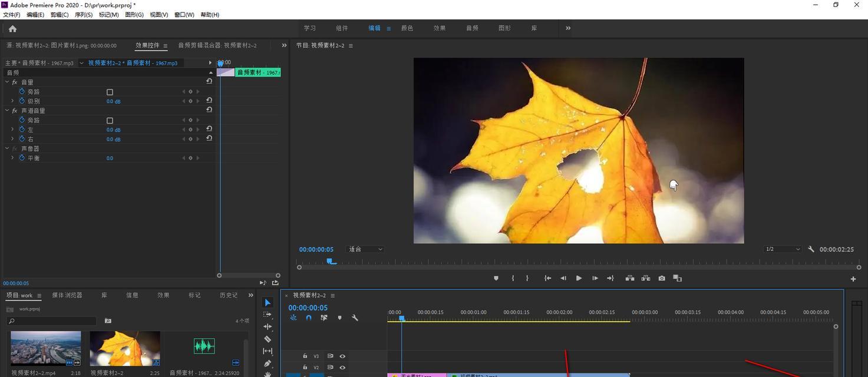The image size is (868, 377).
Task: Toggle animation stopwatch for 级别
Action: pyautogui.click(x=22, y=101)
